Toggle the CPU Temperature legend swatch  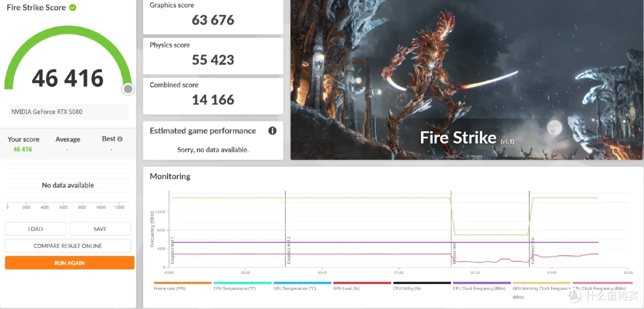(x=243, y=283)
